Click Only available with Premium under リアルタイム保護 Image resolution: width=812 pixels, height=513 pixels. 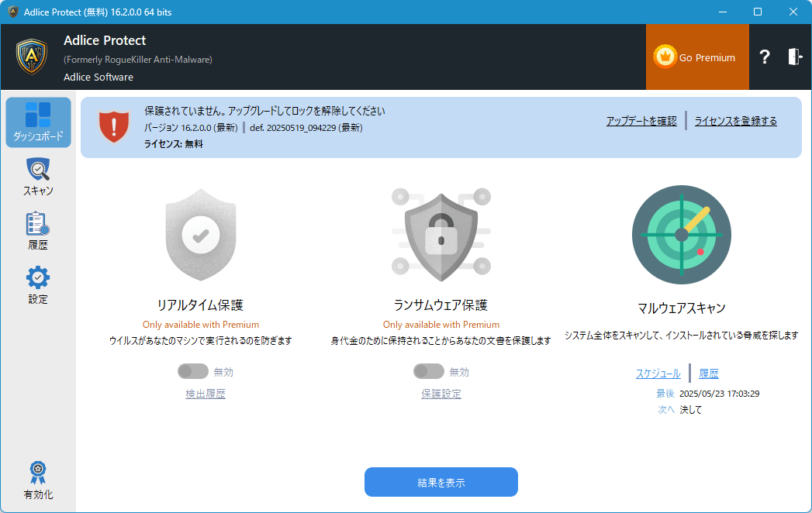[x=201, y=325]
